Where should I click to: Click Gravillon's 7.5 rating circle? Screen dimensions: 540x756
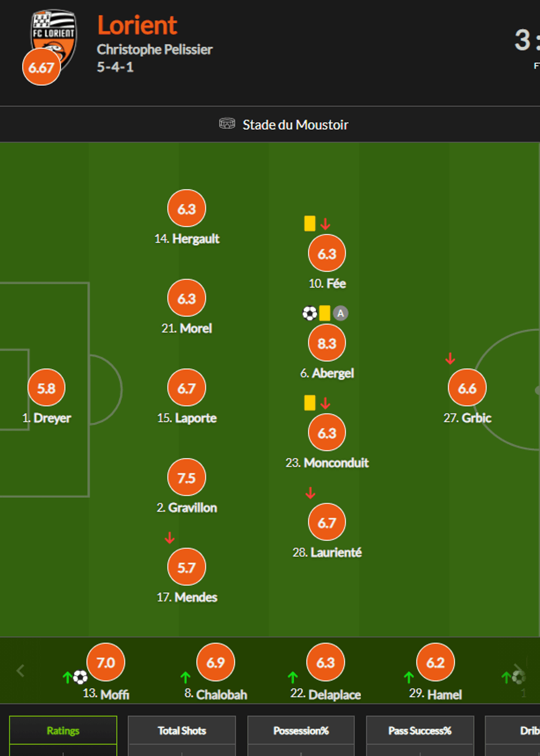click(x=187, y=477)
